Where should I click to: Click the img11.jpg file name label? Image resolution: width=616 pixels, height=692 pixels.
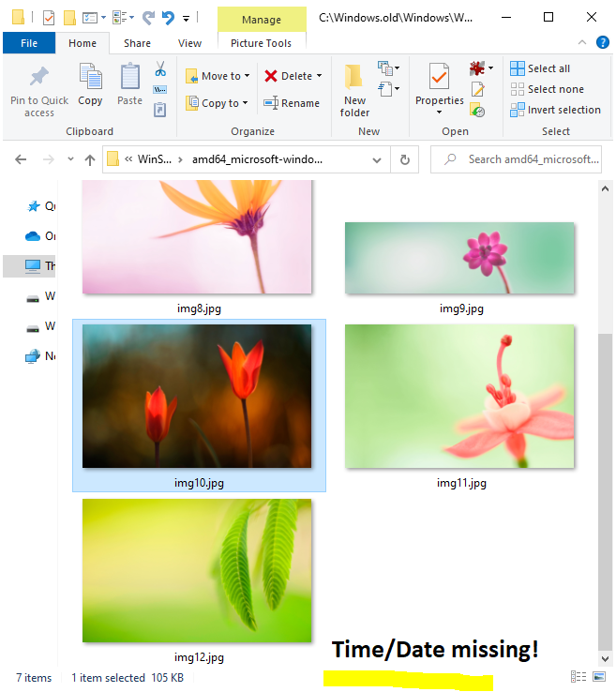click(x=461, y=483)
